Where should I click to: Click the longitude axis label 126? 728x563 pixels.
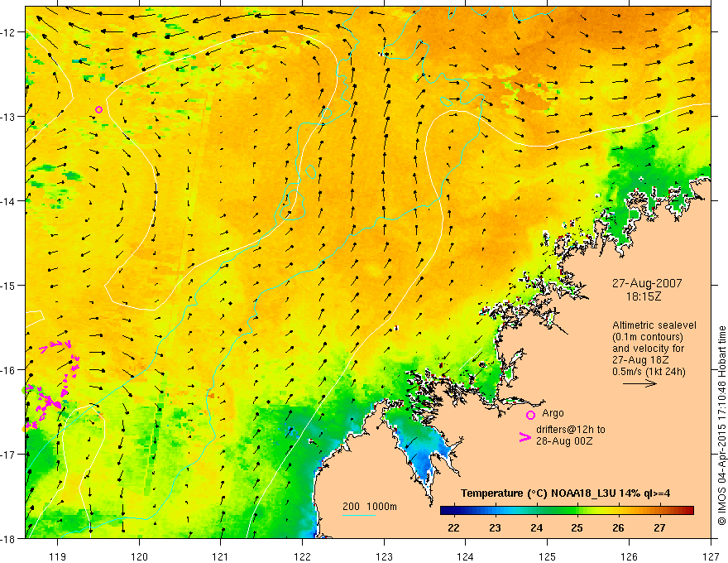629,556
